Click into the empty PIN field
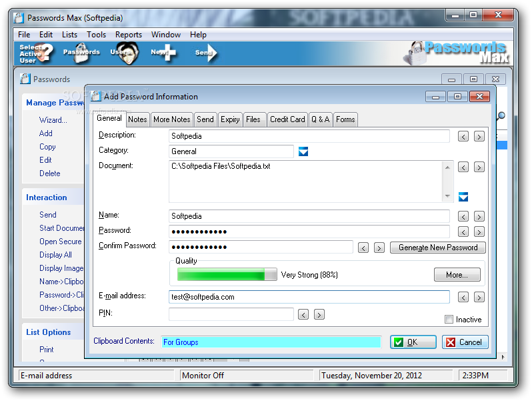 231,314
